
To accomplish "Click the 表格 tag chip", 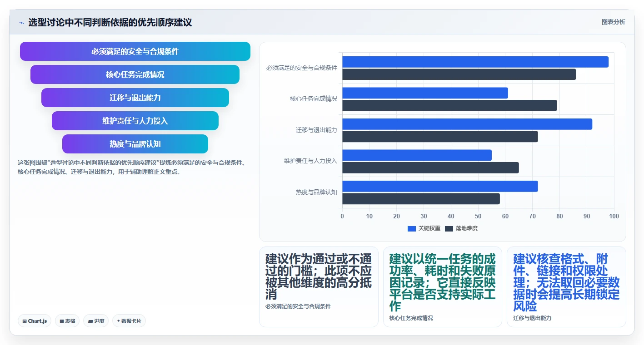I will tap(67, 321).
